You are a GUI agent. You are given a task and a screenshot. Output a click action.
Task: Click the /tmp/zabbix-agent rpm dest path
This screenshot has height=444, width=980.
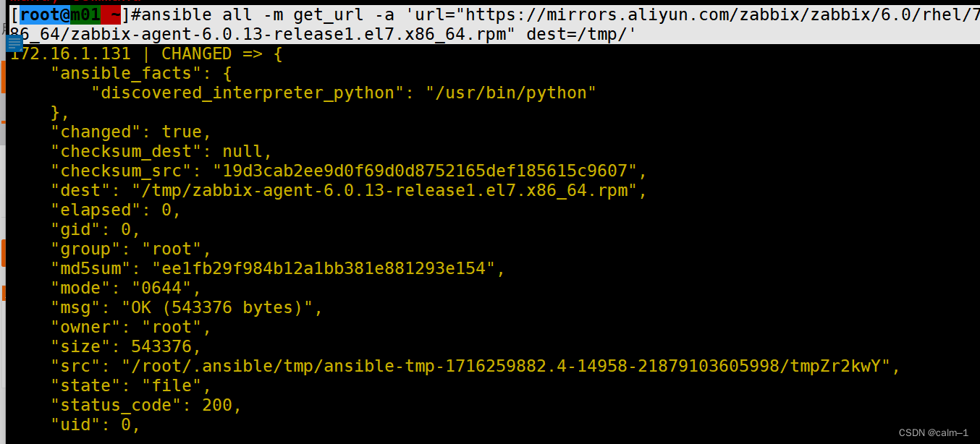click(x=389, y=190)
